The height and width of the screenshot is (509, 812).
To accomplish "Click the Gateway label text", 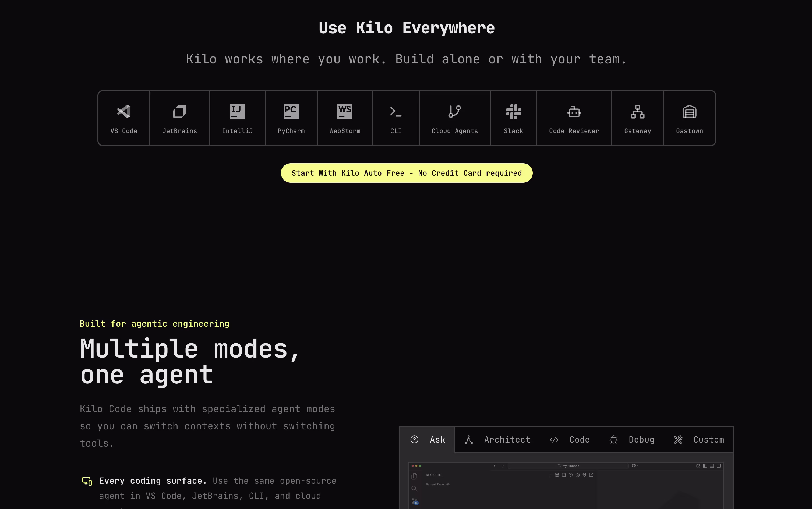I will pyautogui.click(x=637, y=131).
